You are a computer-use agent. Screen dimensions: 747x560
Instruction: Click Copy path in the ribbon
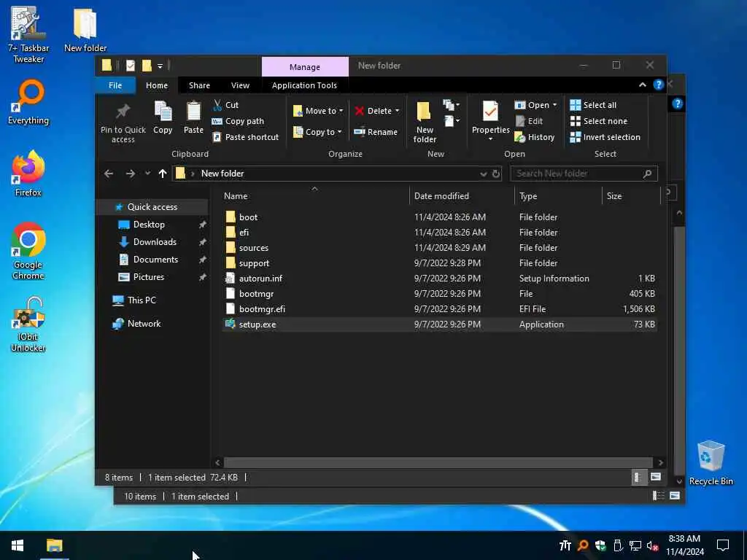coord(238,121)
